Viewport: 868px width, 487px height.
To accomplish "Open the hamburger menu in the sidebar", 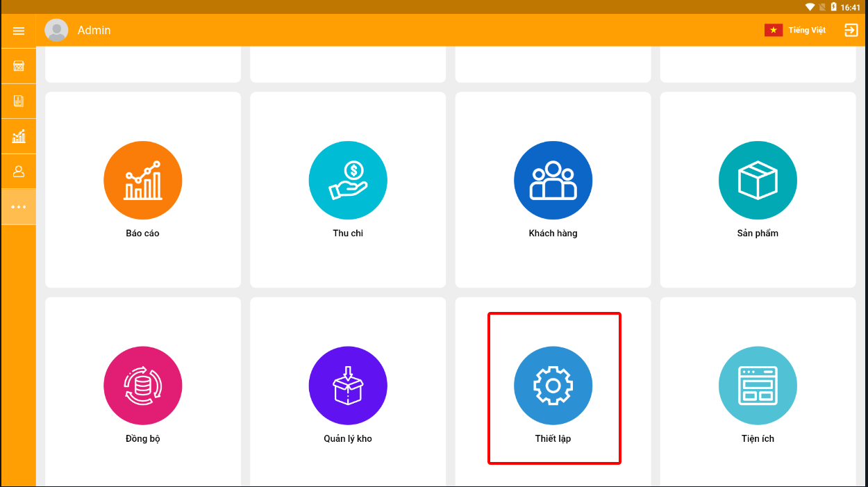I will pyautogui.click(x=19, y=31).
